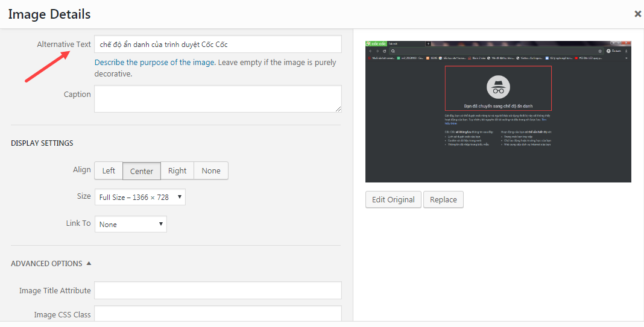Click the Cốc Cốc logo in preview
Viewport: 644px width, 327px height.
tap(376, 44)
